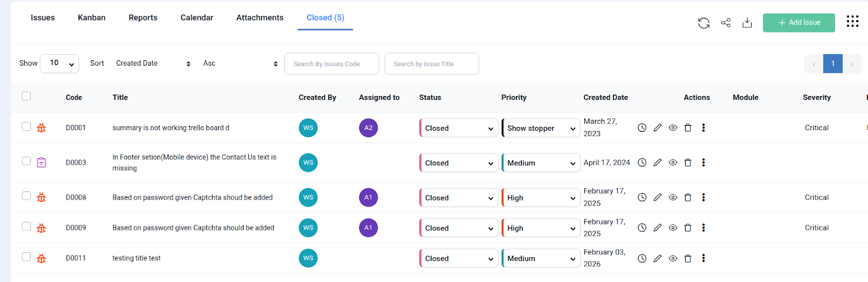The width and height of the screenshot is (868, 282).
Task: Click the bug type icon for D0001
Action: [x=41, y=128]
